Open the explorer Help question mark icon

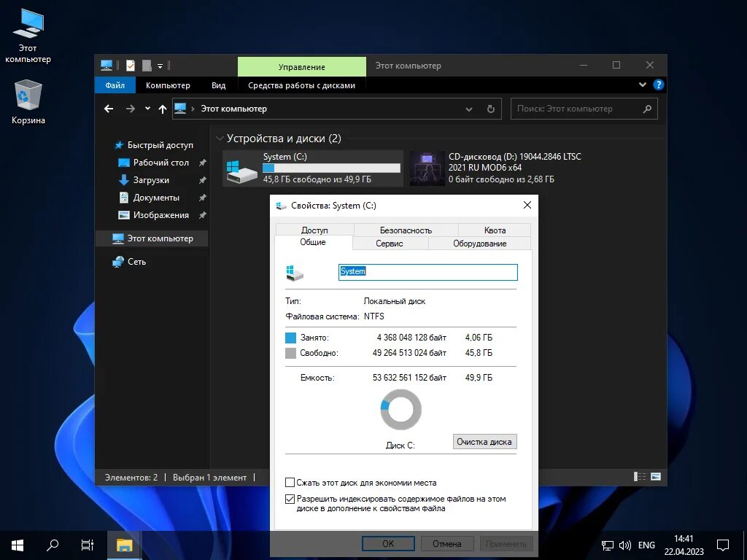click(x=659, y=85)
